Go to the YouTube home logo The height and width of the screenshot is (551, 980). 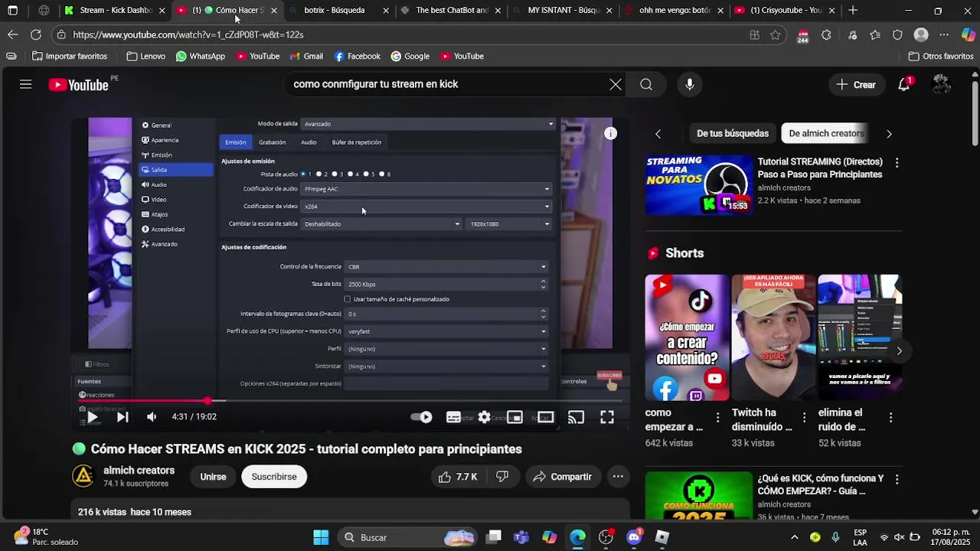(79, 85)
